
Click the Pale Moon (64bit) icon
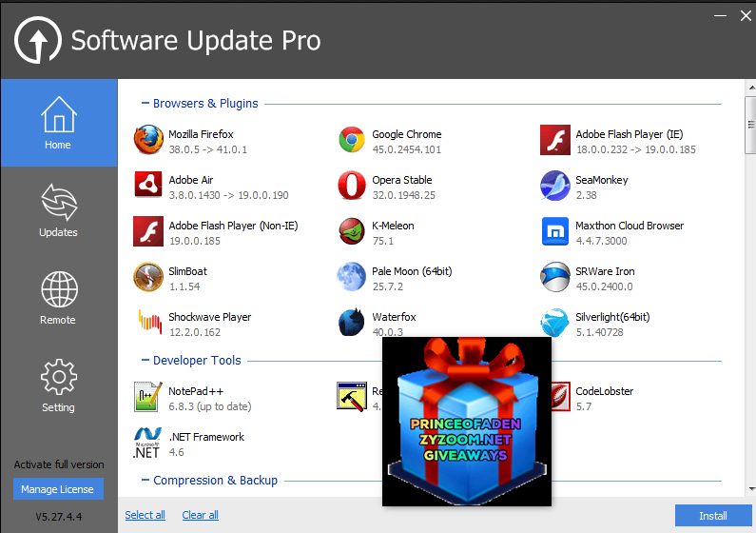(x=352, y=277)
